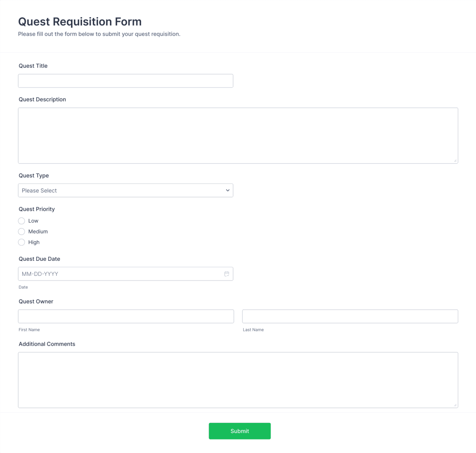Click the Quest Due Date field
Image resolution: width=476 pixels, height=453 pixels.
click(119, 273)
